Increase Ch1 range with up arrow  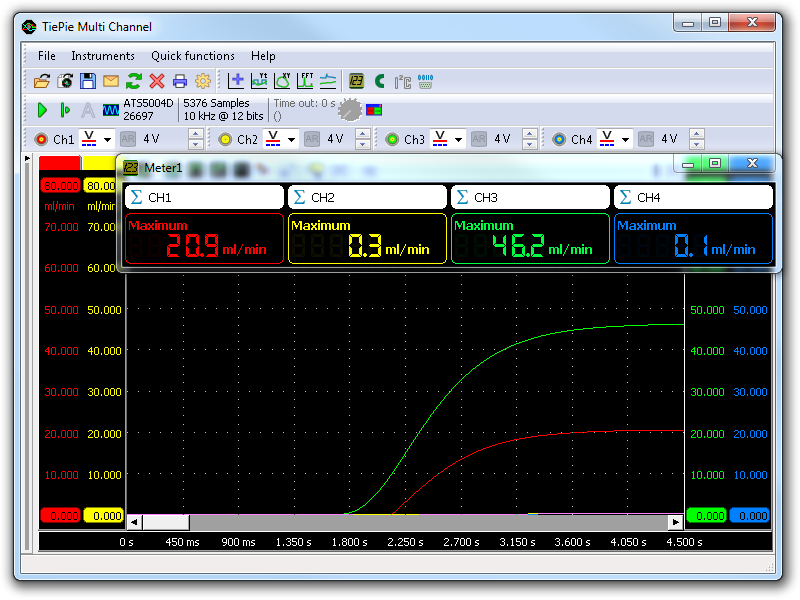(195, 134)
